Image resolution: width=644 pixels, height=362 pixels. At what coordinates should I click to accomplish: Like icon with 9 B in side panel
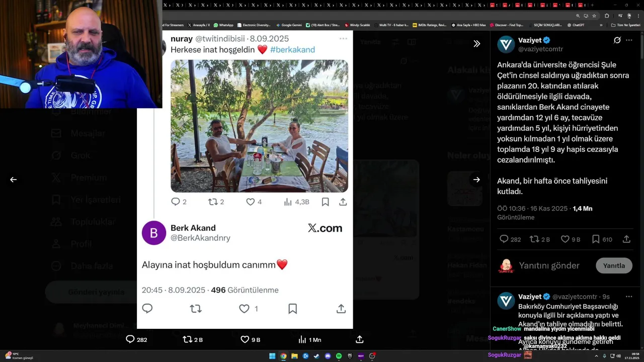pos(565,239)
